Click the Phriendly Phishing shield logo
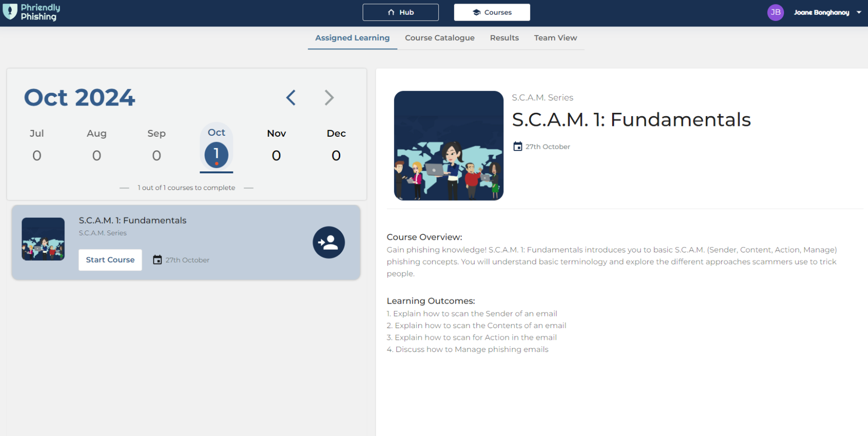 (x=10, y=12)
